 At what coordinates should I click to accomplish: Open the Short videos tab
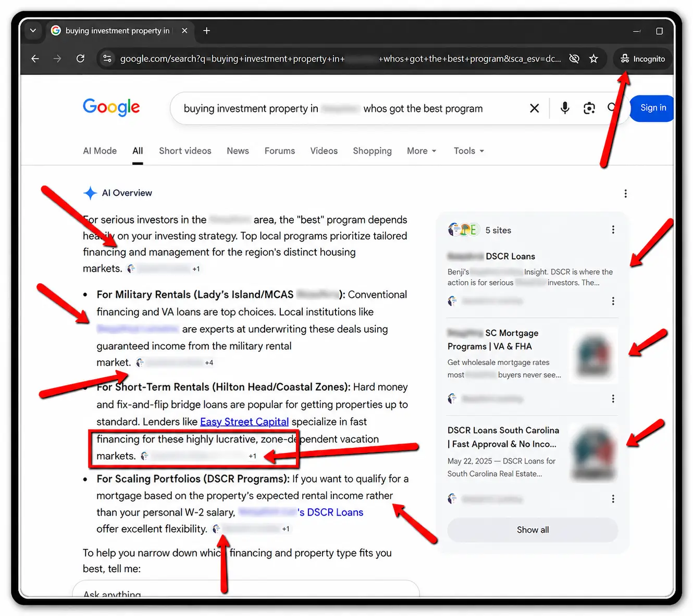click(185, 151)
